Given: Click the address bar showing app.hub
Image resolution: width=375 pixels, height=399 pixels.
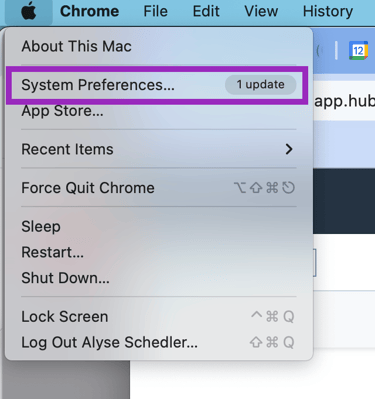Looking at the screenshot, I should pyautogui.click(x=344, y=100).
